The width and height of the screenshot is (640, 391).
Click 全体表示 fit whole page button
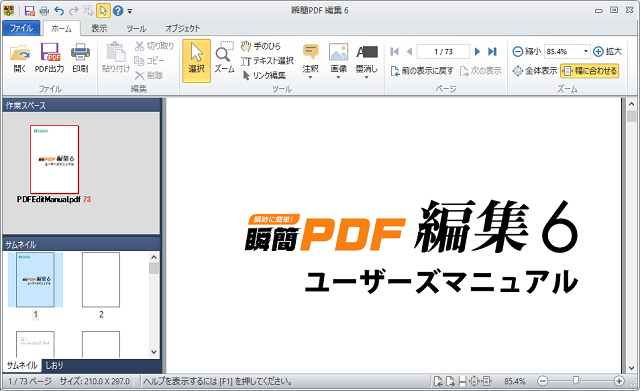(x=535, y=71)
